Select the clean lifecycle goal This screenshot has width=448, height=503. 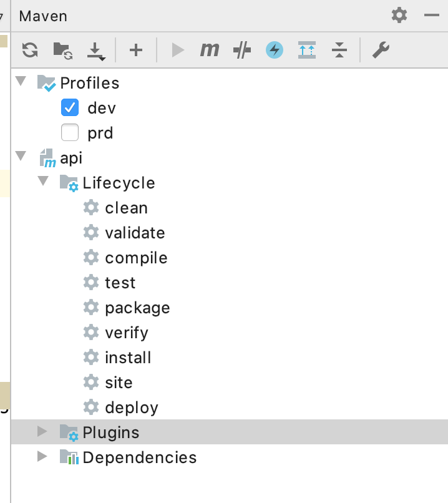tap(126, 208)
